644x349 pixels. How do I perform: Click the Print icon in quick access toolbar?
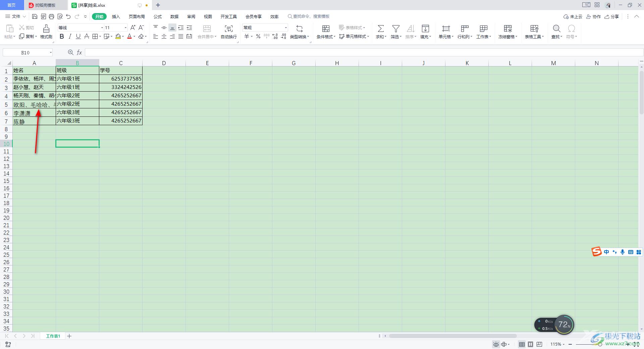pos(51,16)
